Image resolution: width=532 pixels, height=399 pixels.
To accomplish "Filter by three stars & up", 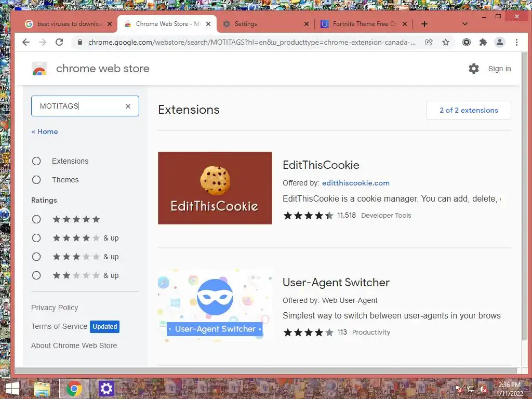I will (36, 257).
